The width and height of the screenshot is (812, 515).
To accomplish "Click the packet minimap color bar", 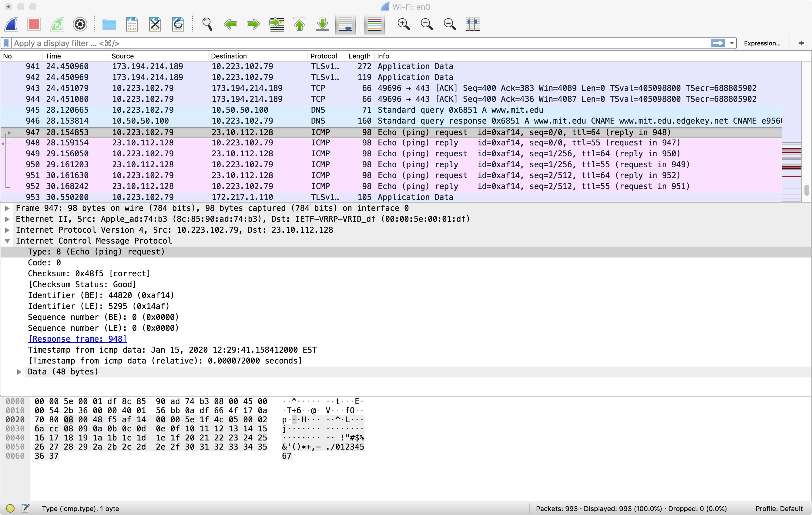I will (x=791, y=131).
